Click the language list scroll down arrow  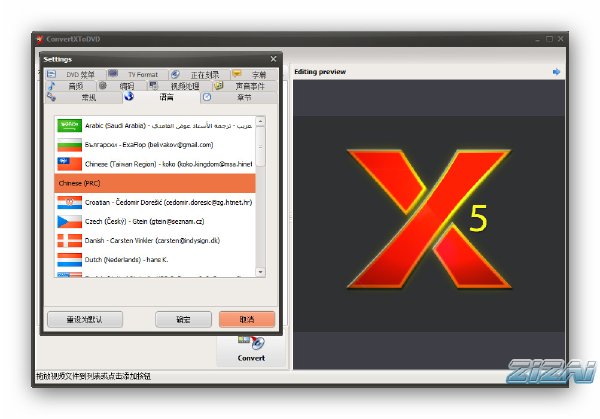(260, 272)
